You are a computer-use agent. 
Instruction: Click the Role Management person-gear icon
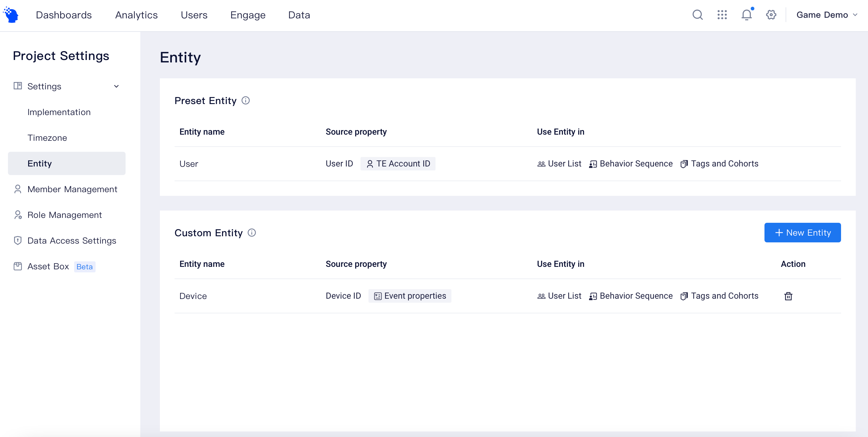click(18, 215)
